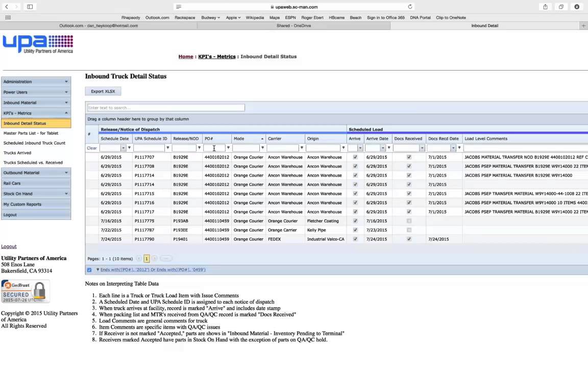Image resolution: width=588 pixels, height=368 pixels.
Task: Toggle Docs Received checkbox for P1117775
Action: [409, 221]
